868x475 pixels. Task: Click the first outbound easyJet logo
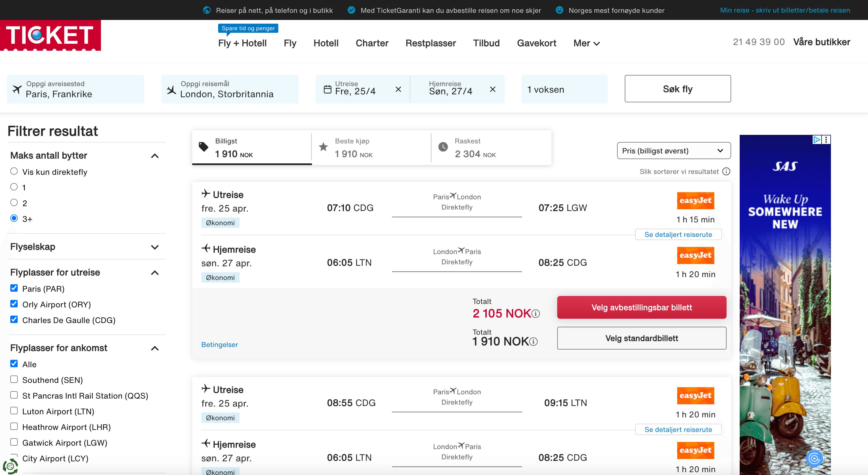695,200
